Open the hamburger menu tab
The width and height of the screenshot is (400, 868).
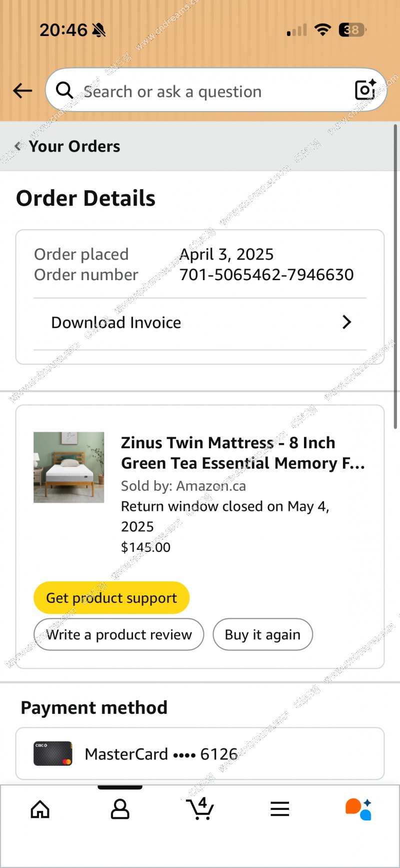tap(280, 809)
